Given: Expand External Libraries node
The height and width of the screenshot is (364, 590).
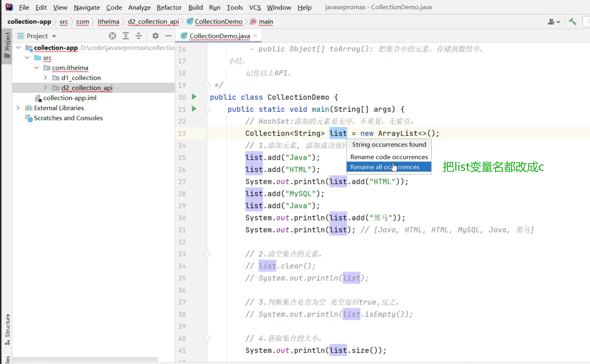Looking at the screenshot, I should (x=18, y=108).
